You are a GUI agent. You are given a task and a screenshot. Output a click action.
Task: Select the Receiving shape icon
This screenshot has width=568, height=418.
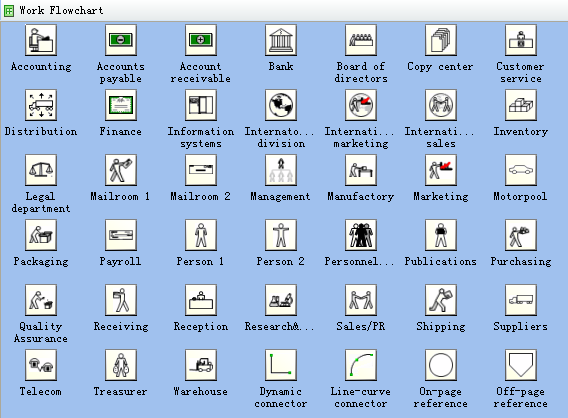121,300
